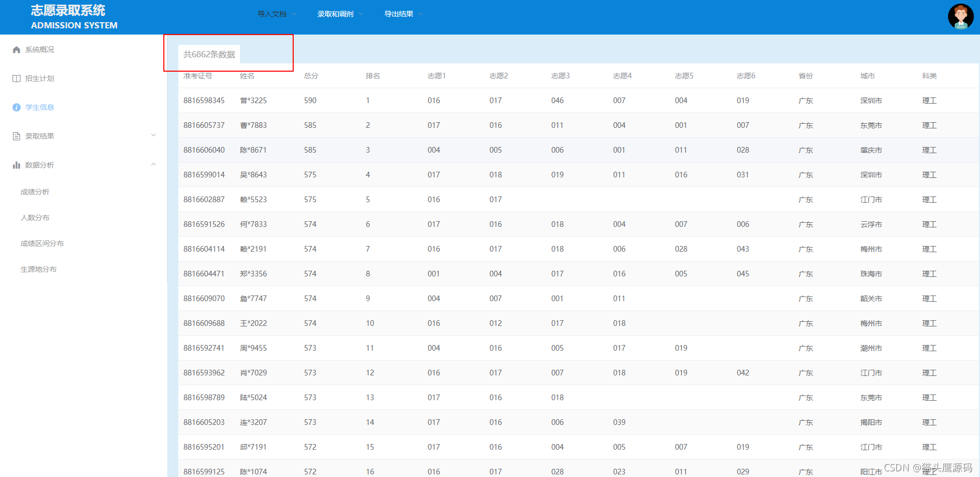Viewport: 980px width, 477px height.
Task: Open 招生计划 sidebar item
Action: pos(40,78)
